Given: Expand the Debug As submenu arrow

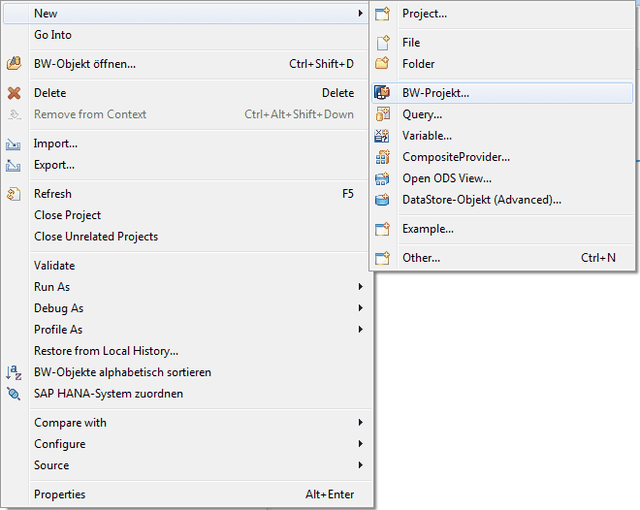Looking at the screenshot, I should tap(360, 308).
